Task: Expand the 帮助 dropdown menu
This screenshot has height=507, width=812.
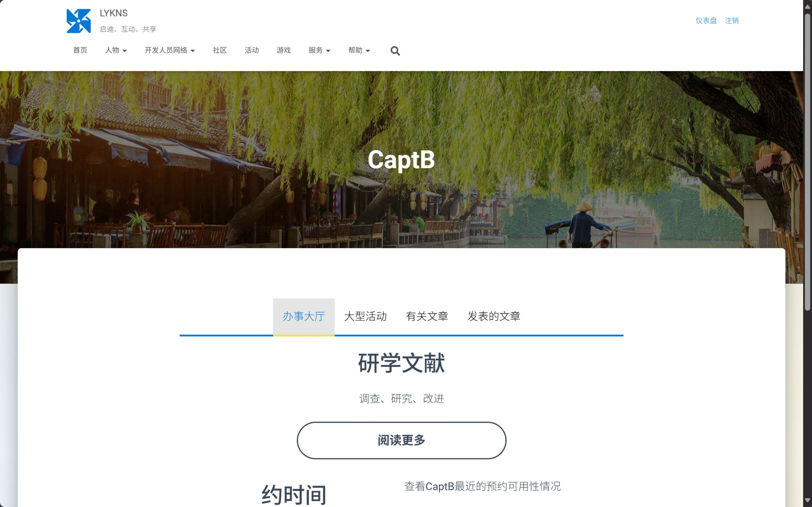Action: (359, 50)
